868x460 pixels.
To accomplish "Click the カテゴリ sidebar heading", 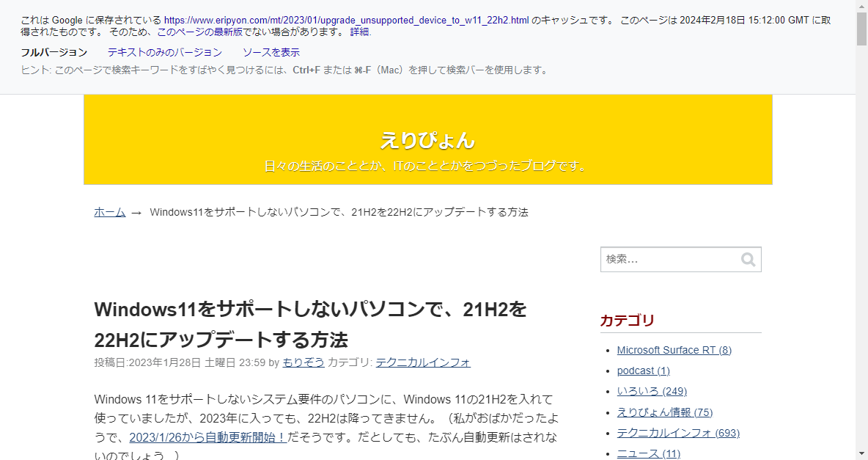I will click(628, 321).
